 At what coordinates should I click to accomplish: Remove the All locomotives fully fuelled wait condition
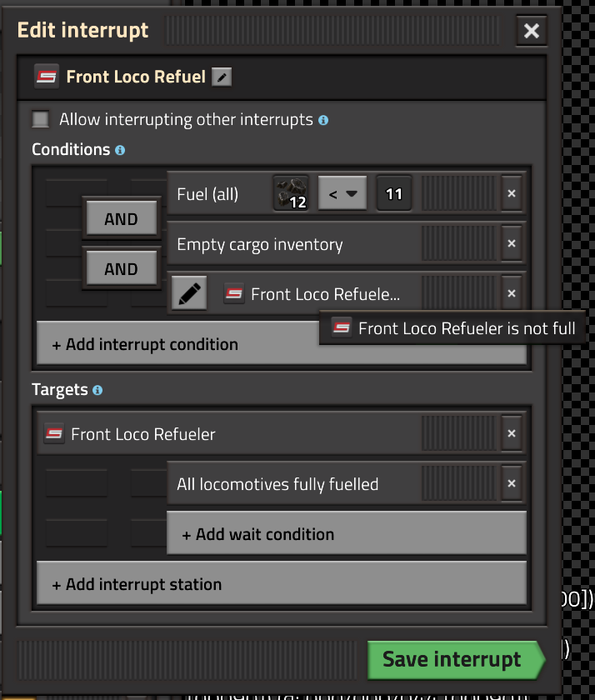(x=511, y=483)
